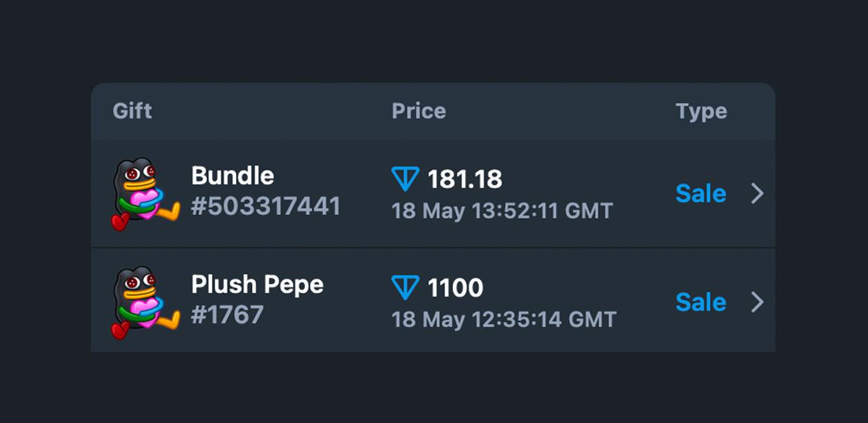
Task: Expand the Plush Pepe row chevron arrow
Action: click(x=757, y=302)
